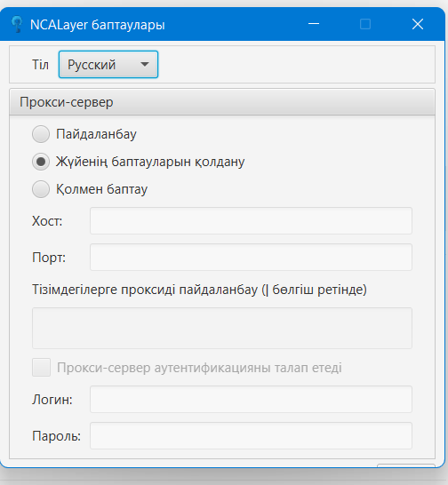The height and width of the screenshot is (485, 448).
Task: Click the Логин input field
Action: click(251, 399)
